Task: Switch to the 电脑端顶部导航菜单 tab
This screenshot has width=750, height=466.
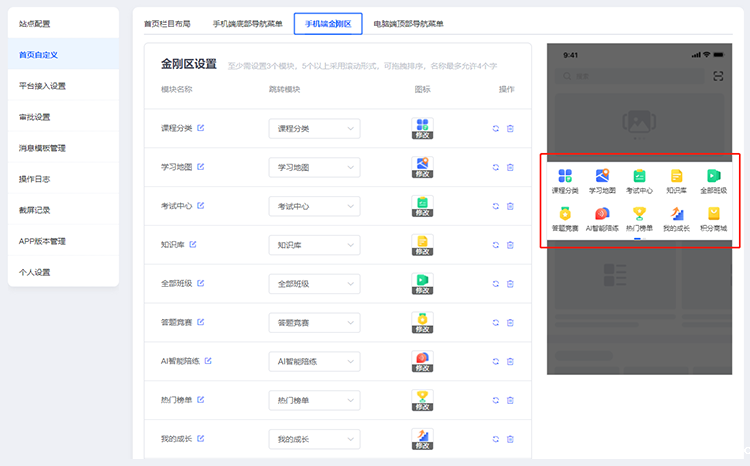Action: tap(407, 23)
